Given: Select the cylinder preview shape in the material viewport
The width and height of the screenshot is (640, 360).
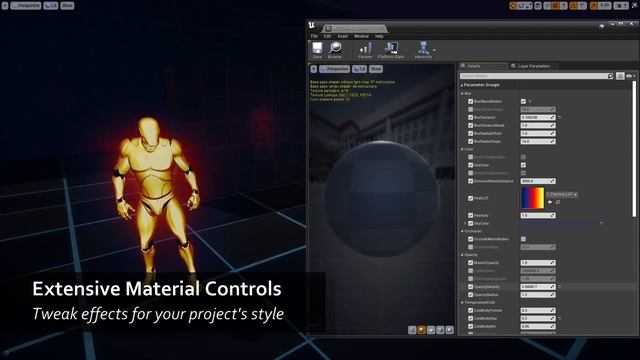Looking at the screenshot, I should click(412, 330).
